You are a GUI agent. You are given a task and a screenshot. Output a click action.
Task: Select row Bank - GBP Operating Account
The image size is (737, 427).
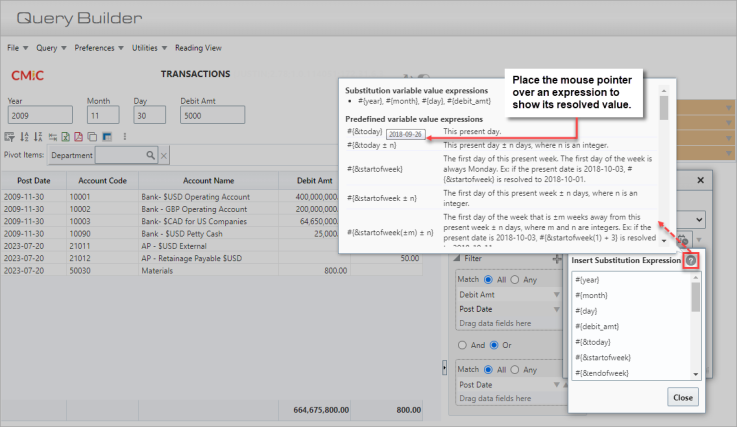pyautogui.click(x=194, y=209)
